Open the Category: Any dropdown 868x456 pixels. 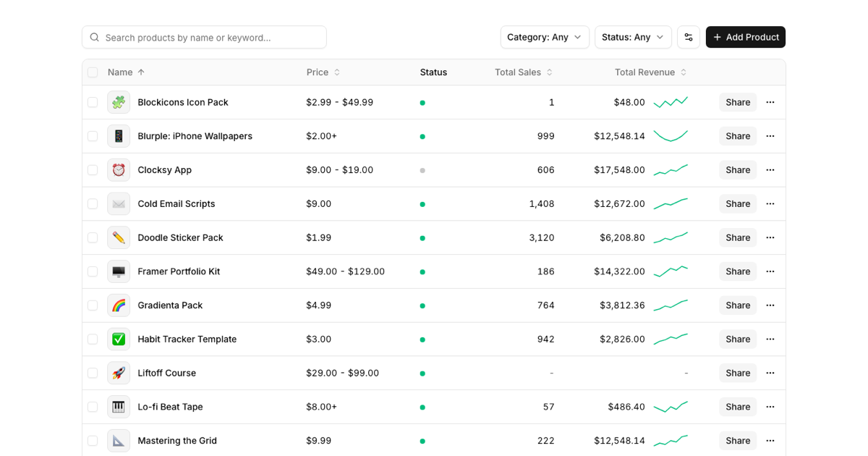click(545, 37)
